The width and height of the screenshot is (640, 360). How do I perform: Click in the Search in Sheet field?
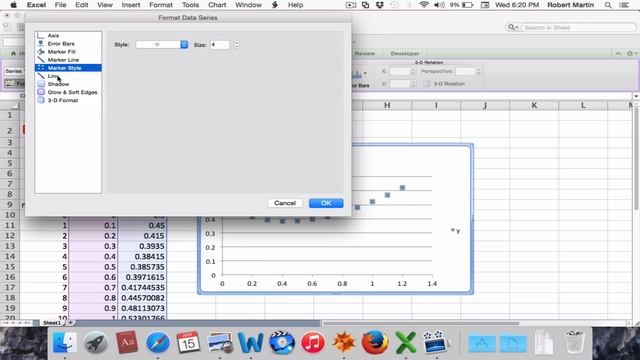[578, 27]
